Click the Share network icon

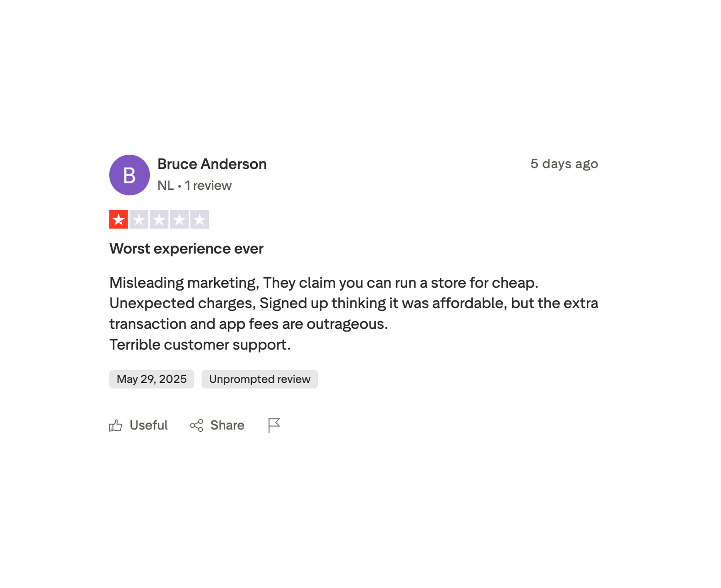click(197, 426)
